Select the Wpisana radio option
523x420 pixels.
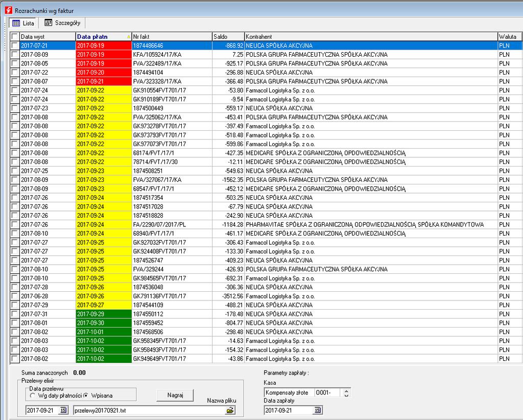point(86,395)
